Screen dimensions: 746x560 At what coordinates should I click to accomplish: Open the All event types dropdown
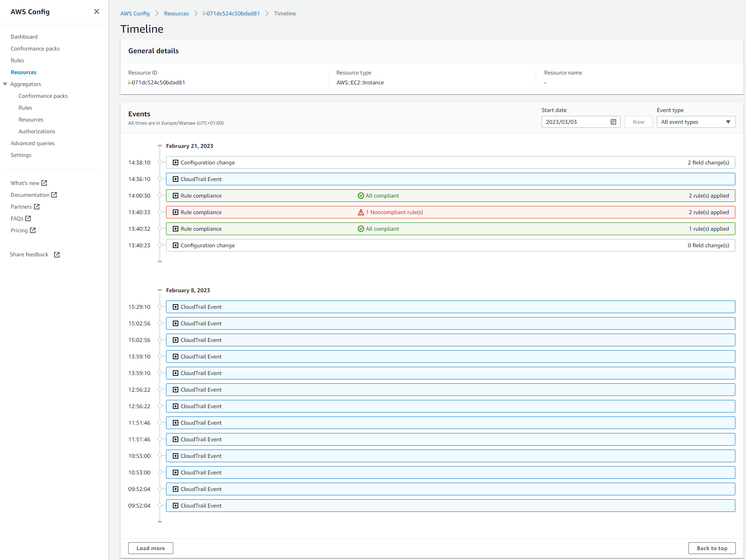coord(696,122)
